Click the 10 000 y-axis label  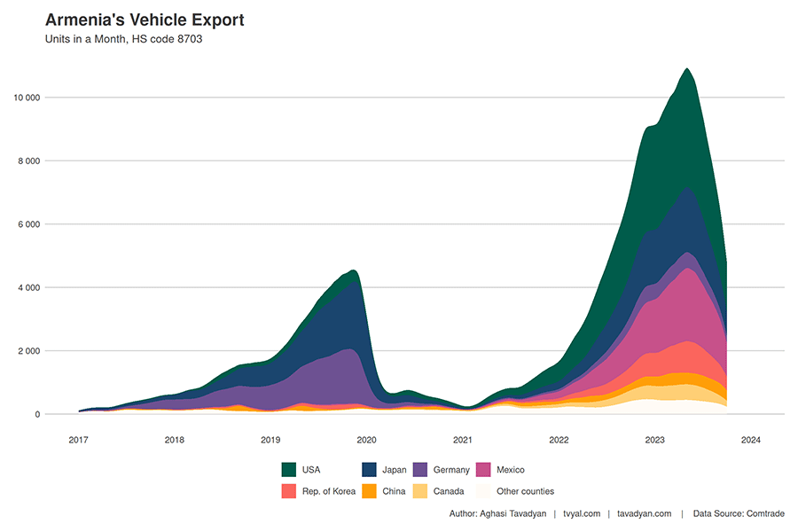coord(27,98)
